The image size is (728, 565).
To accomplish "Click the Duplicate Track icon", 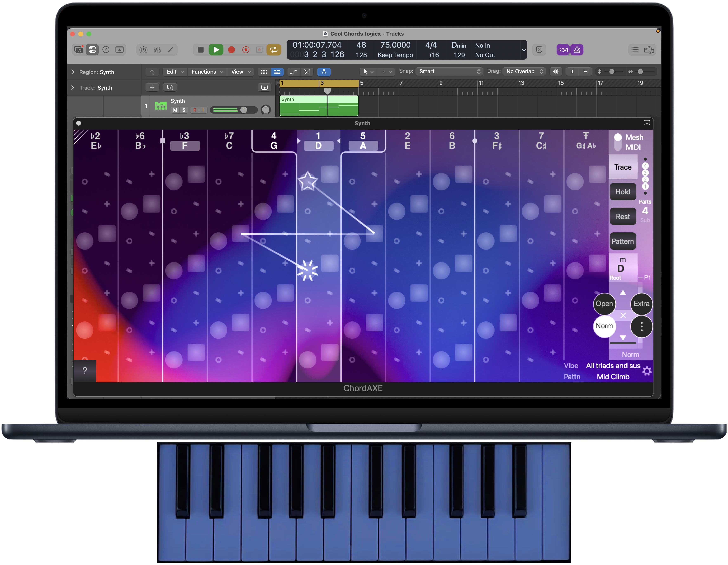I will 170,87.
